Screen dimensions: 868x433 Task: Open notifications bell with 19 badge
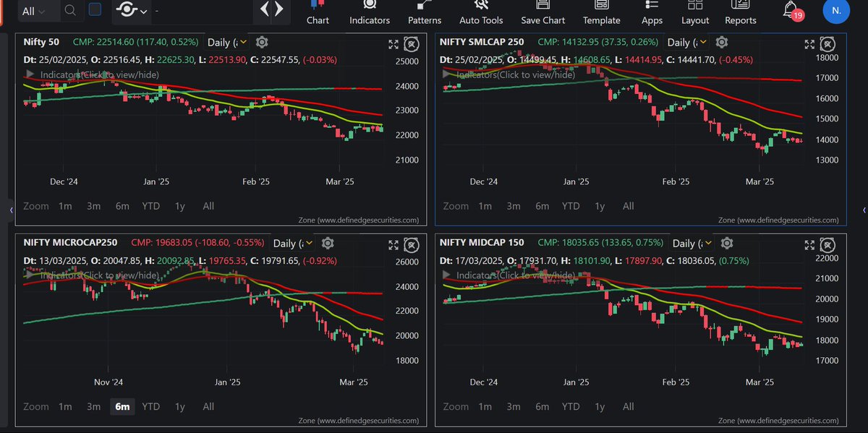tap(792, 10)
